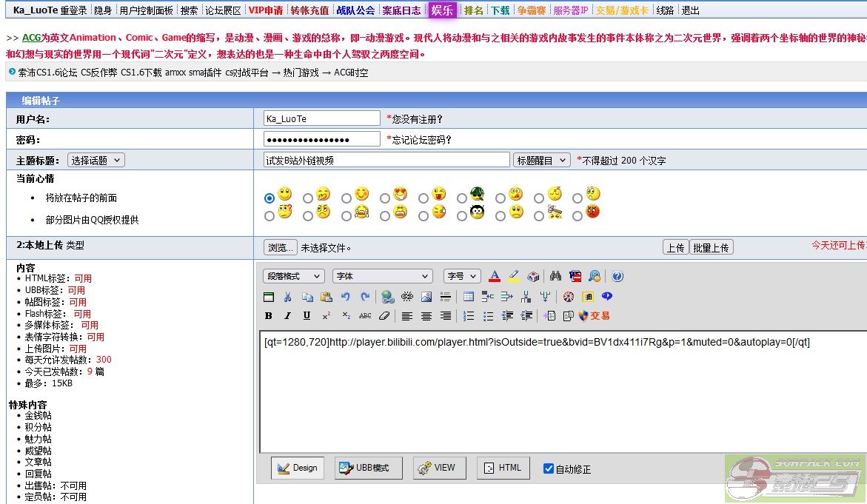
Task: Click the Numbered list icon
Action: tap(469, 316)
